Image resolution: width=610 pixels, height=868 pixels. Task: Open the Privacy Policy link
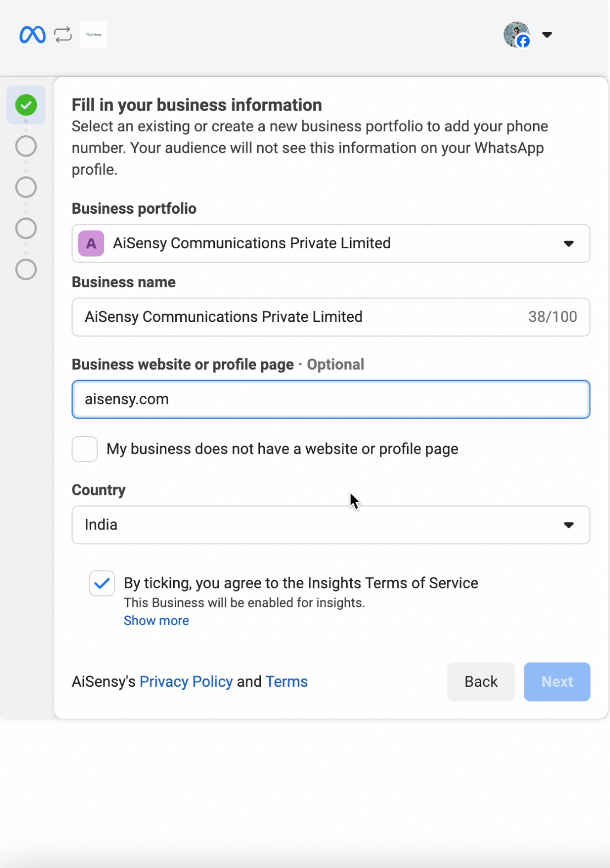click(186, 681)
